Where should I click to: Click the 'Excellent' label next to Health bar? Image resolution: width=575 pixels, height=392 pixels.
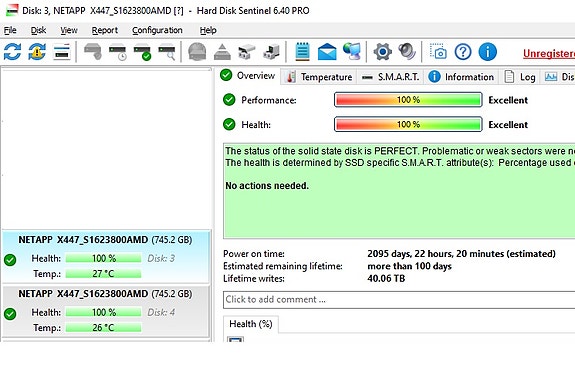(x=508, y=125)
